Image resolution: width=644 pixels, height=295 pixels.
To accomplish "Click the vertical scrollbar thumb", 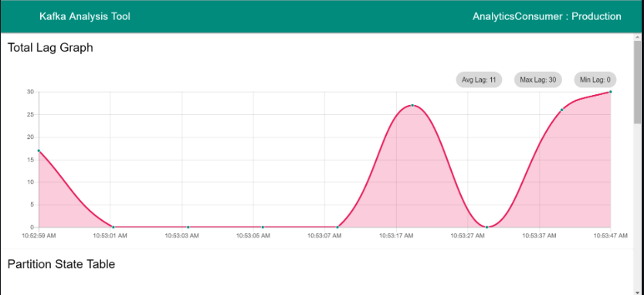I will (x=637, y=82).
